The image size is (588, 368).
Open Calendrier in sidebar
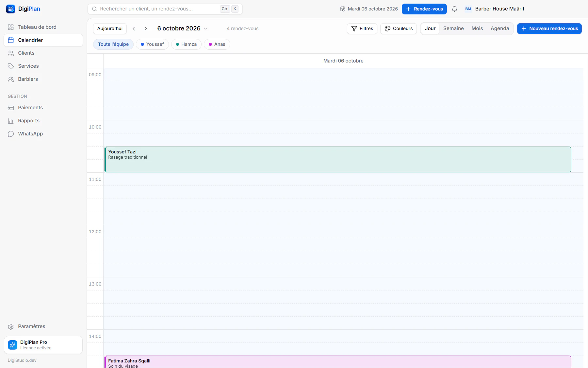(x=43, y=40)
